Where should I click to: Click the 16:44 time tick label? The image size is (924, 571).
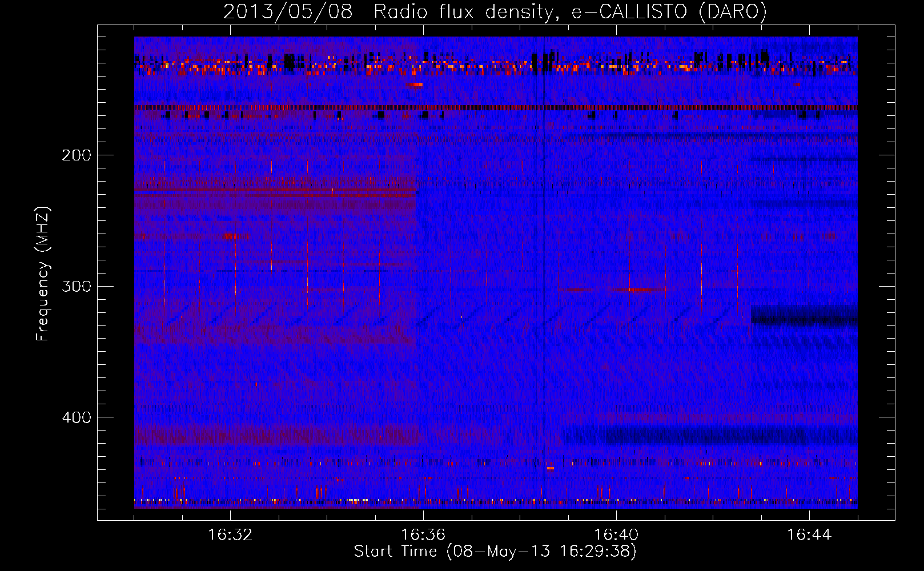809,534
